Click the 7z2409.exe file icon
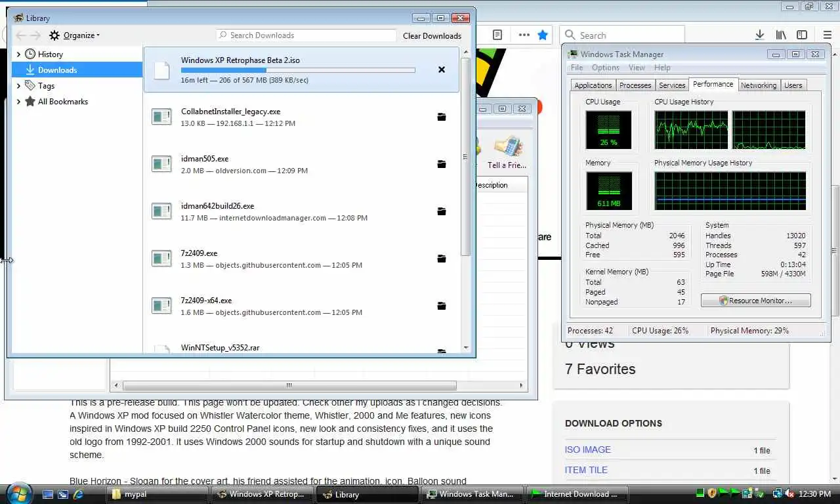This screenshot has width=840, height=504. coord(161,259)
